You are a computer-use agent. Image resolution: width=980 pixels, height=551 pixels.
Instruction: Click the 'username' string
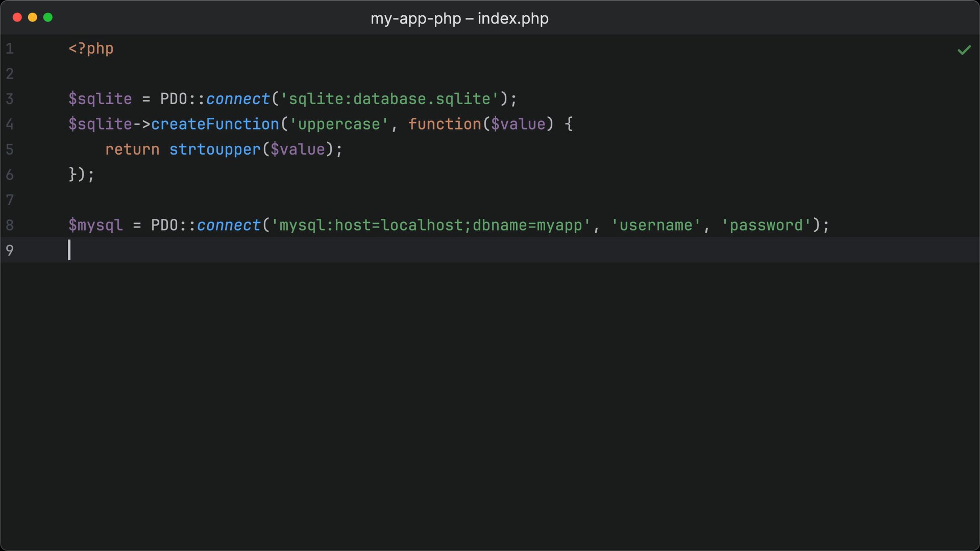coord(656,225)
